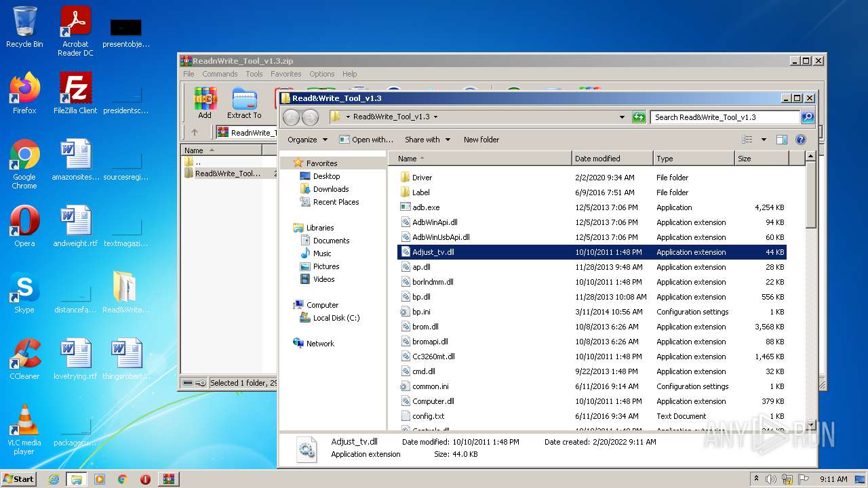Sort by Date modified column
Viewport: 868px width, 488px height.
click(x=612, y=159)
